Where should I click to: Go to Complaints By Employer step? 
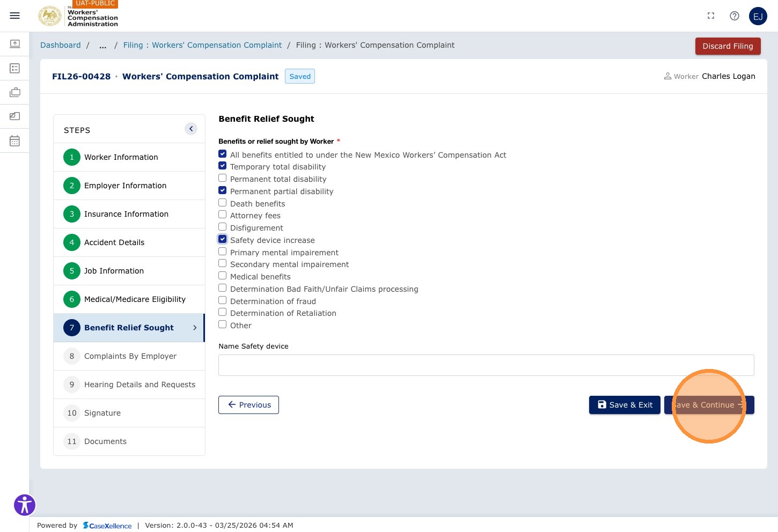point(129,356)
